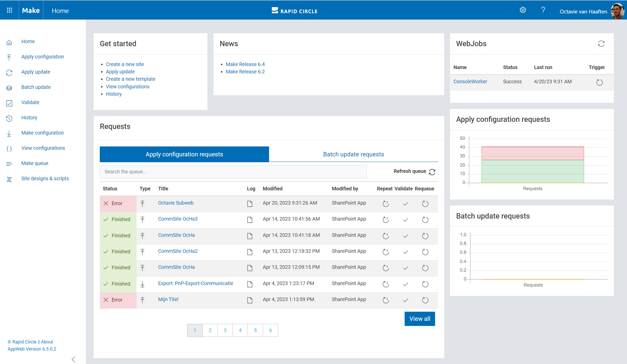Switch to Batch update requests tab
The height and width of the screenshot is (364, 627).
point(353,154)
